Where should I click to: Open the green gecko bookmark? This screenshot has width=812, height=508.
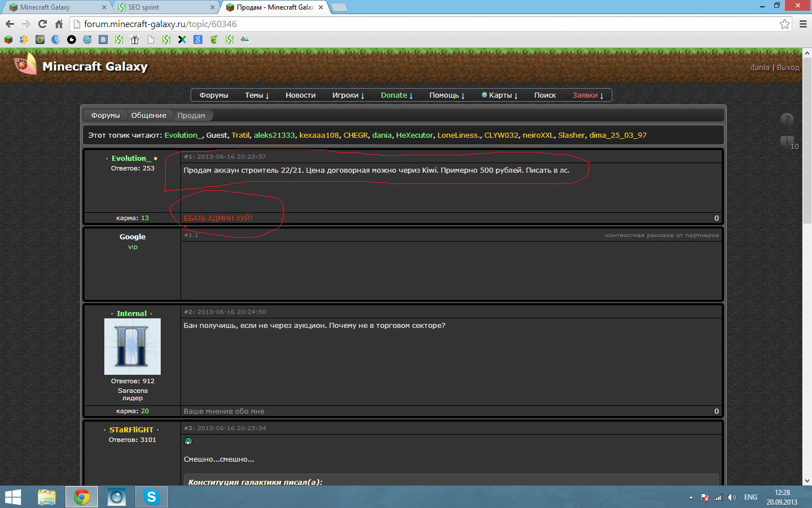click(x=214, y=40)
